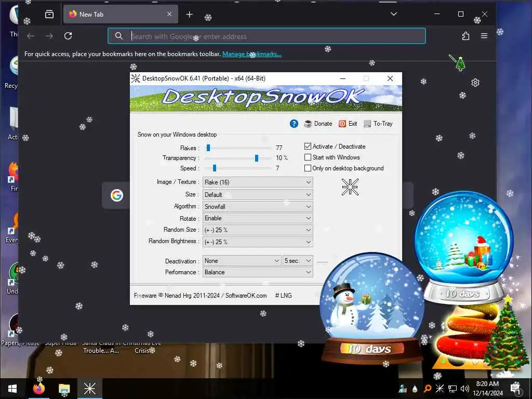
Task: Click the snowflake icon in the system tray
Action: [x=440, y=389]
